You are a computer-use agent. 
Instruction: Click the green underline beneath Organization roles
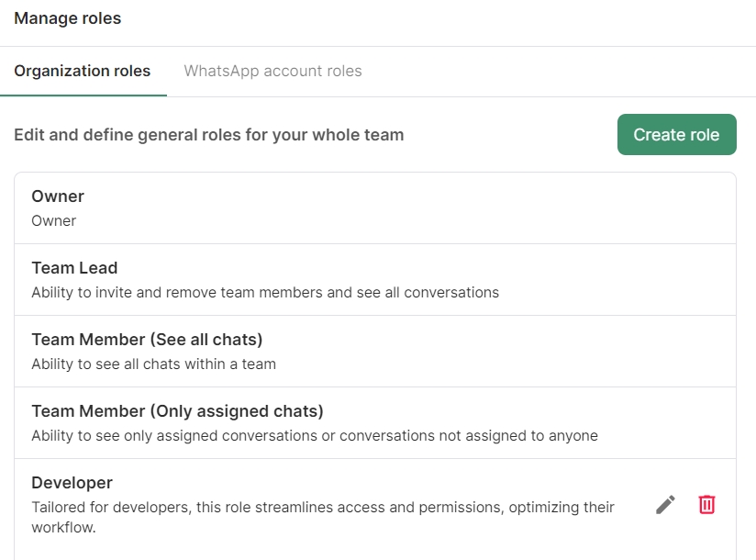click(x=83, y=95)
